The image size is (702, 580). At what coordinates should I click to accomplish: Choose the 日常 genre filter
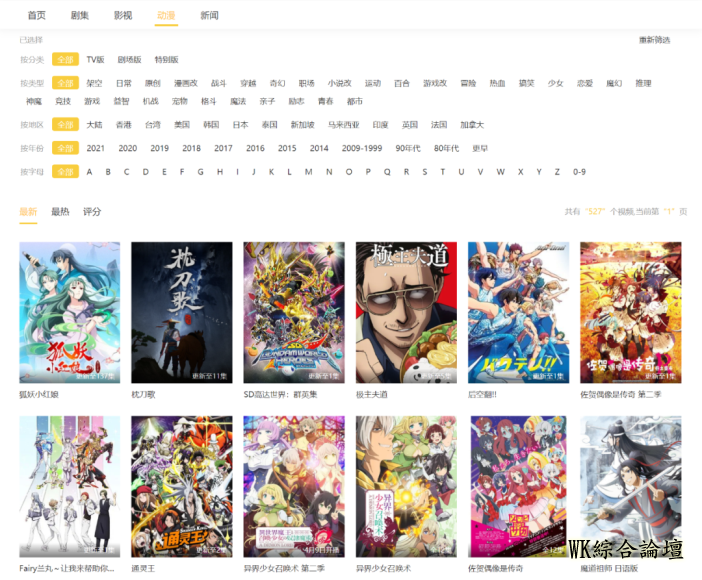124,83
